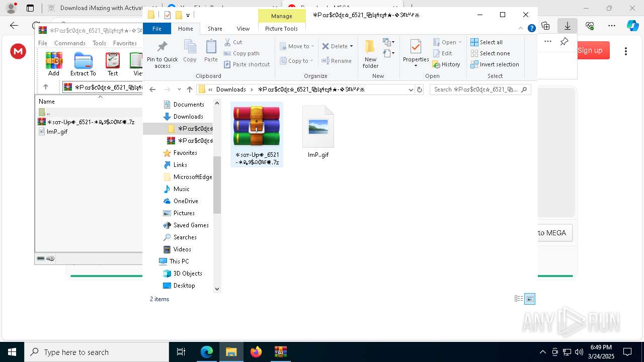Click Copy path in Clipboard group
Screen dimensions: 644x362
coord(242,53)
